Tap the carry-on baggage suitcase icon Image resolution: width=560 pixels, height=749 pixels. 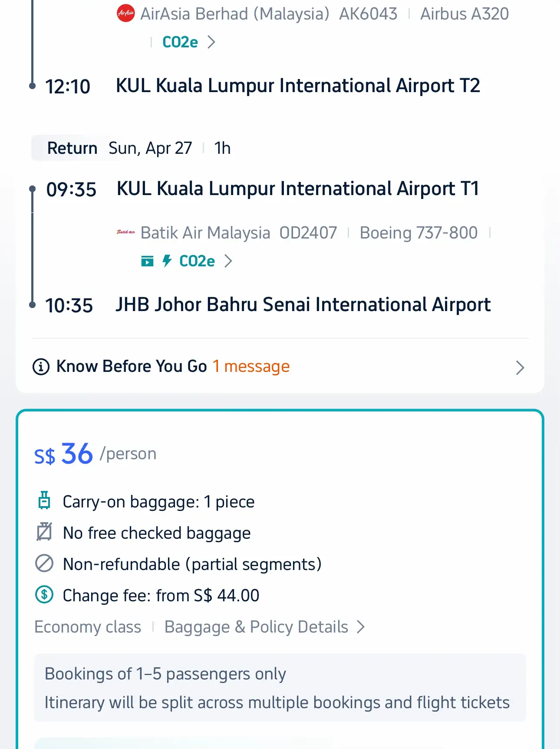[44, 500]
